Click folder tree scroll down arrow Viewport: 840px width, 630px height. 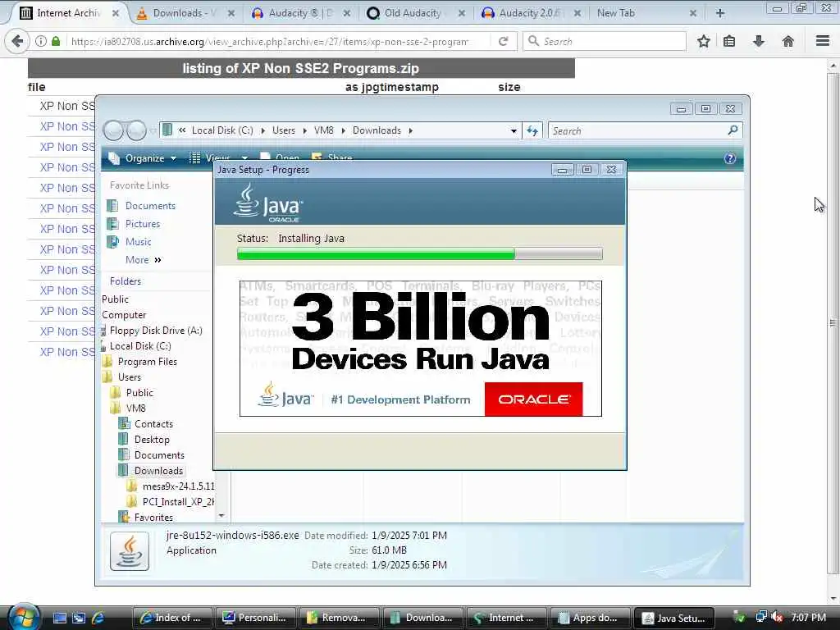click(x=221, y=515)
